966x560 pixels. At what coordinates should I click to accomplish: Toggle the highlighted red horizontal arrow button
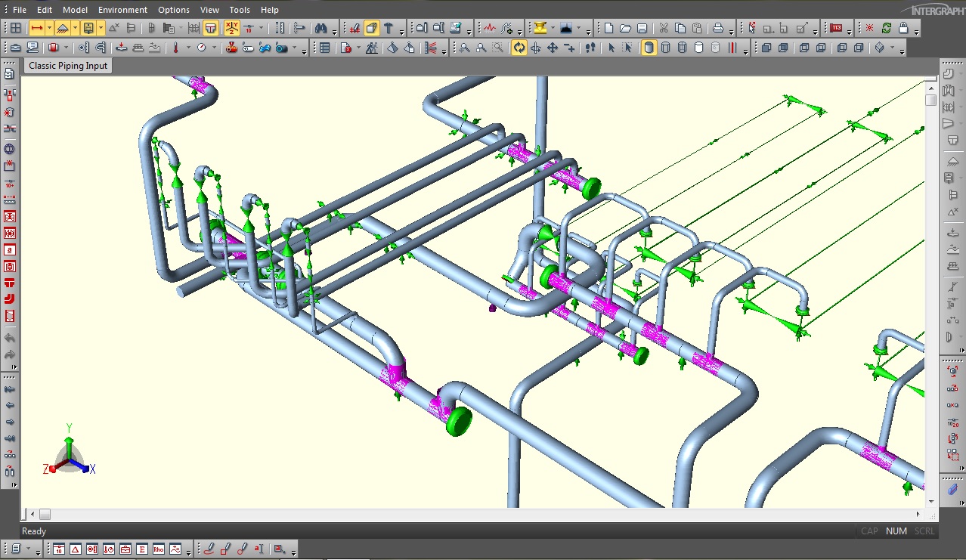[36, 29]
